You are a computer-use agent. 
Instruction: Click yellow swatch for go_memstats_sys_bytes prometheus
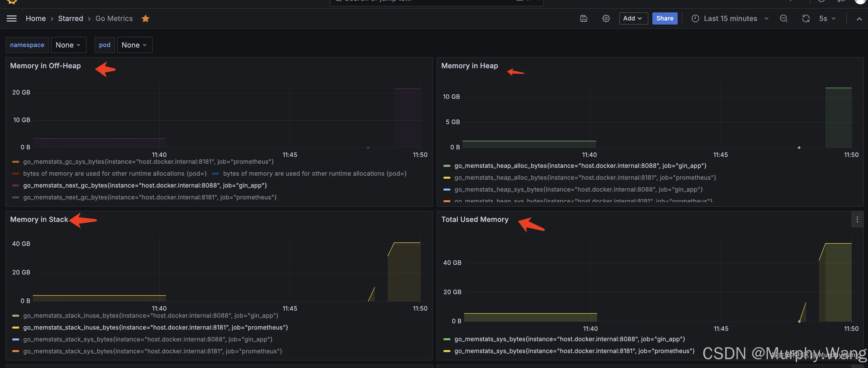point(447,351)
